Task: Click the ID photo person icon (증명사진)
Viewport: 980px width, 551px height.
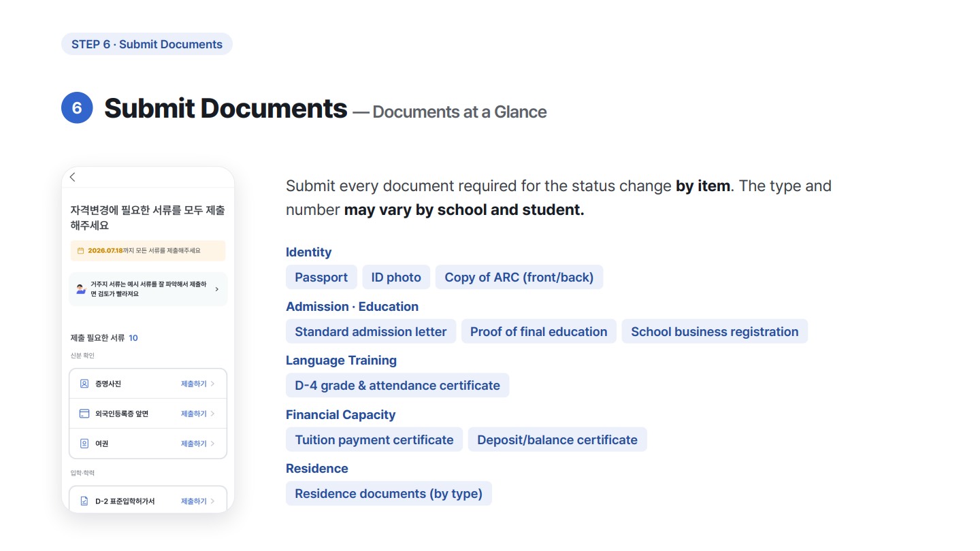Action: (84, 384)
